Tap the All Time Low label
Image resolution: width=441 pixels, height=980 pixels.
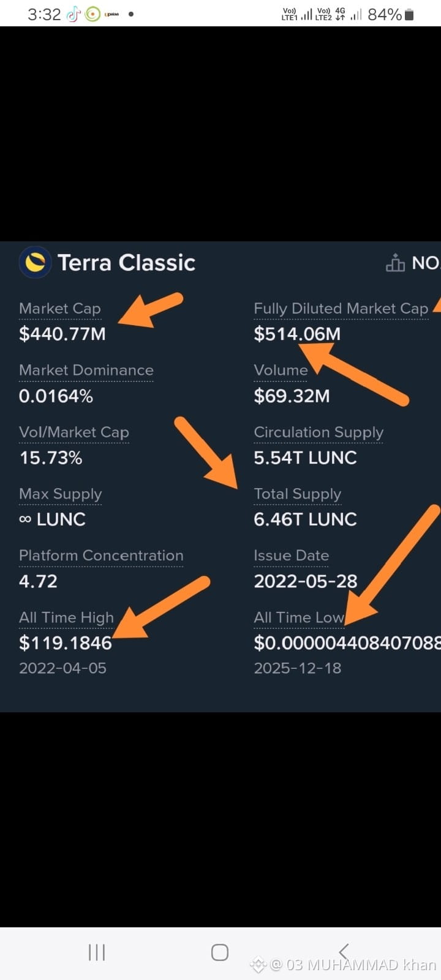(x=300, y=617)
